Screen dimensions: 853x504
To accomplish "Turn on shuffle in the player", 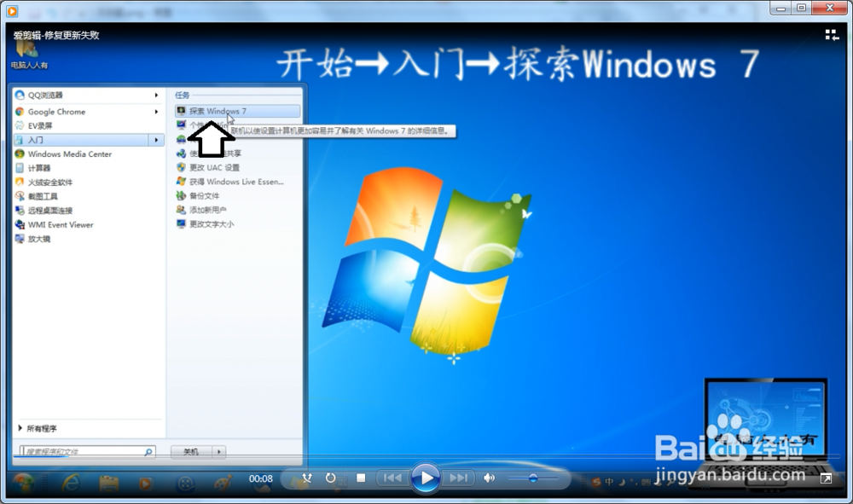I will (307, 478).
